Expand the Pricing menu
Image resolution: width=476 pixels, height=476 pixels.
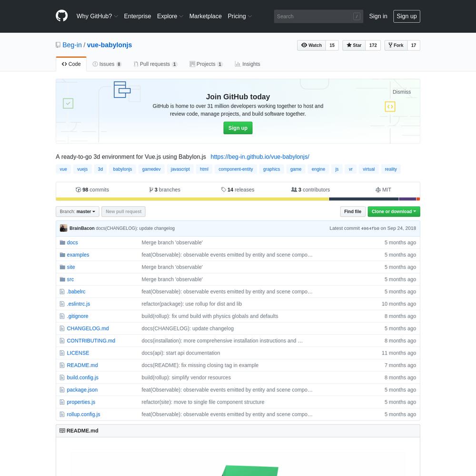240,16
